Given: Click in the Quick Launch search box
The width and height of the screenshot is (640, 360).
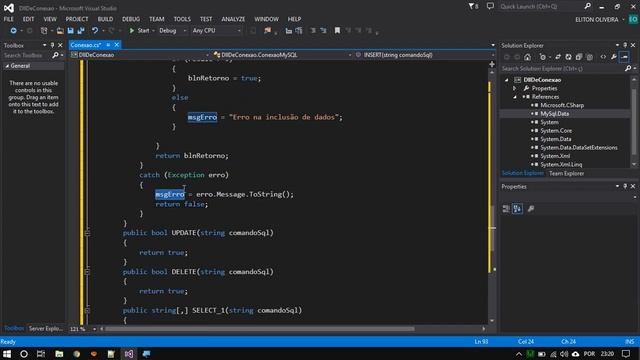Looking at the screenshot, I should click(545, 7).
